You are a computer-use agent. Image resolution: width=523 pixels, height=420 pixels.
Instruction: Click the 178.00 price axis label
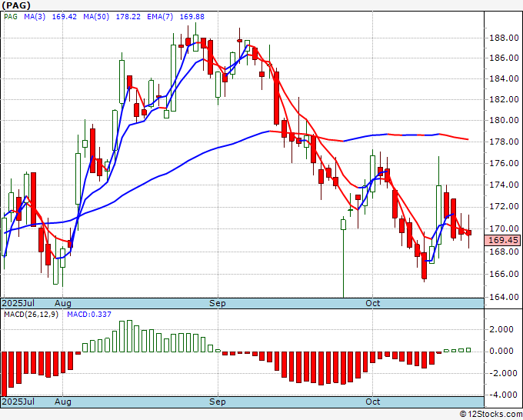click(x=504, y=142)
